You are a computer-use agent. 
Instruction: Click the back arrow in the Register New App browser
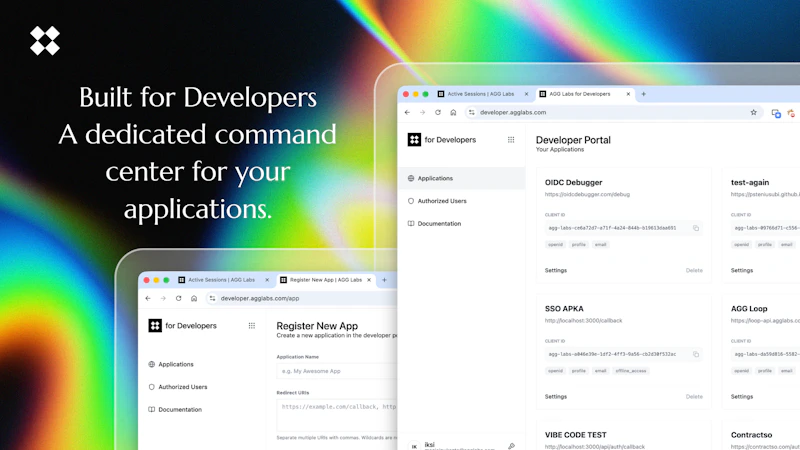point(148,298)
